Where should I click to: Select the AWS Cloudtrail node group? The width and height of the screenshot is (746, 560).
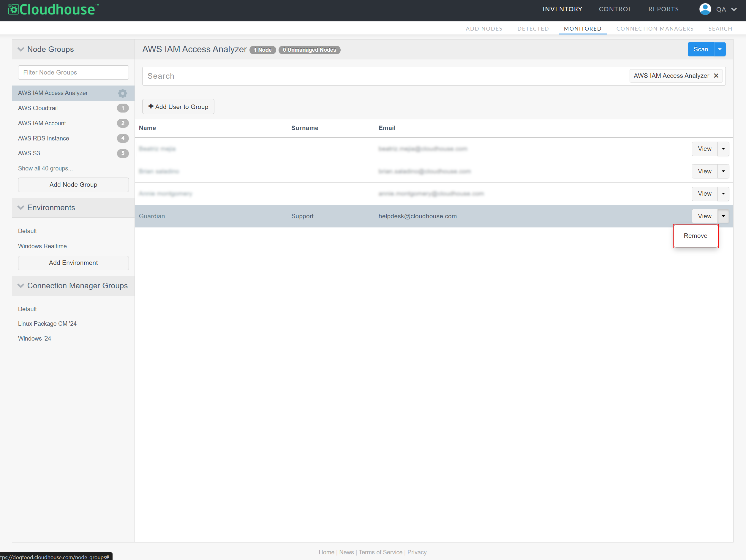tap(73, 108)
